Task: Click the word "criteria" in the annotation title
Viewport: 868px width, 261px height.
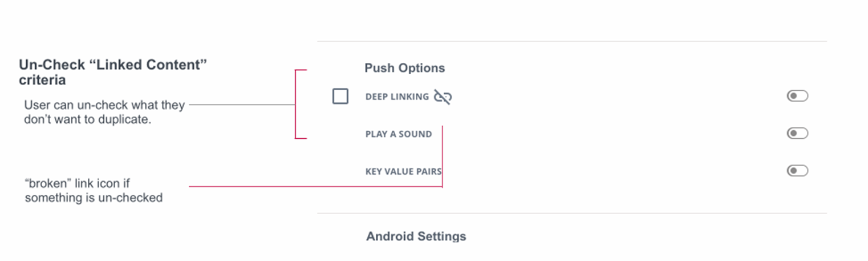Action: click(42, 81)
